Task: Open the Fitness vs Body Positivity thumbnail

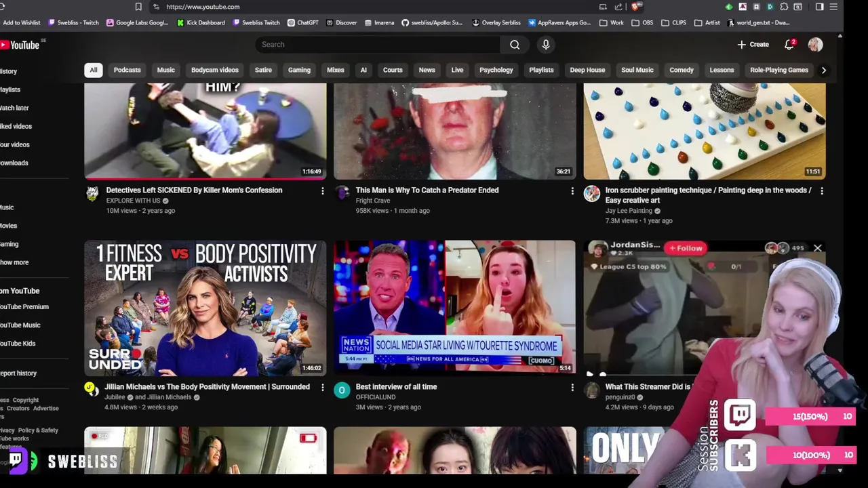Action: (x=205, y=308)
